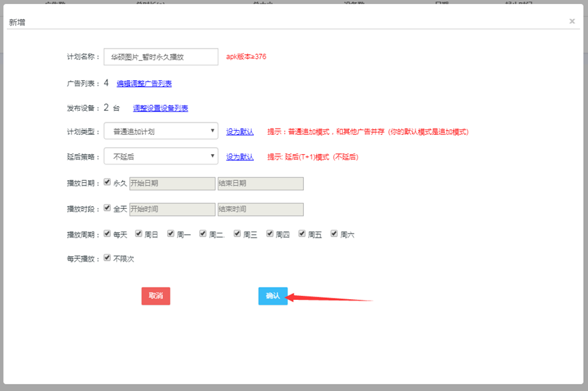Click the 结束日期 input field
Screen dimensions: 588x391
[260, 184]
